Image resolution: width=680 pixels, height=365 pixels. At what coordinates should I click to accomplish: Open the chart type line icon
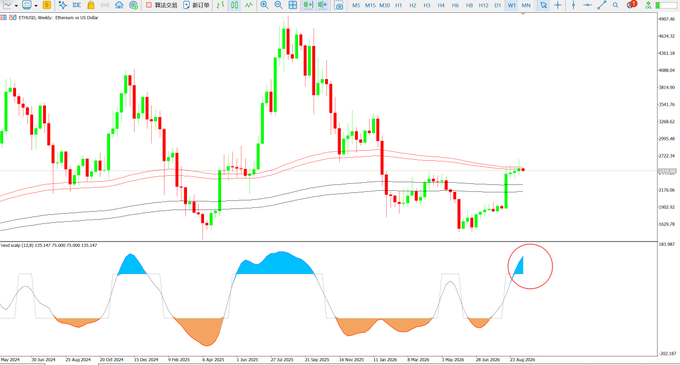[7, 5]
